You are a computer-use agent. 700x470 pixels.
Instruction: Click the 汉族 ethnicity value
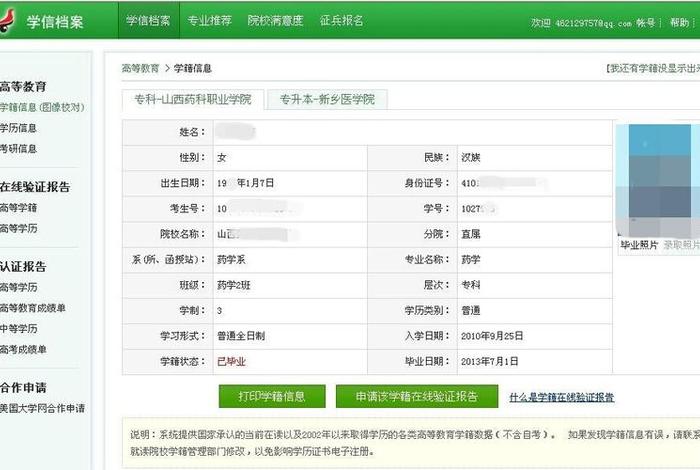[x=471, y=157]
